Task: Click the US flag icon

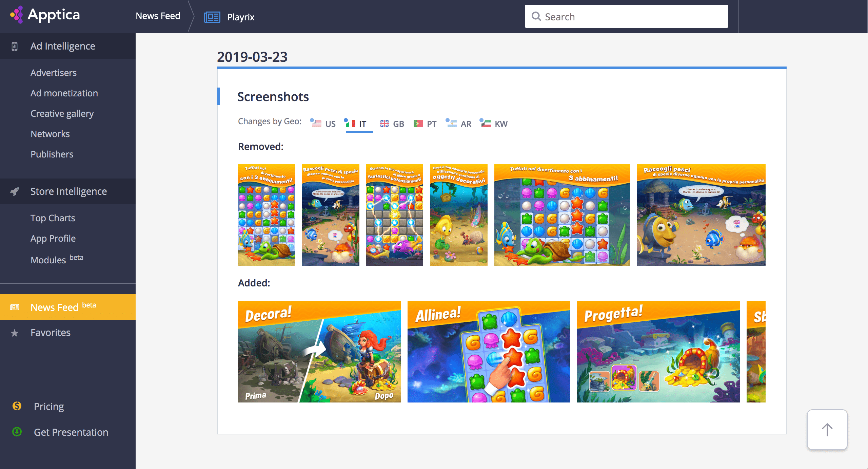Action: (x=316, y=123)
